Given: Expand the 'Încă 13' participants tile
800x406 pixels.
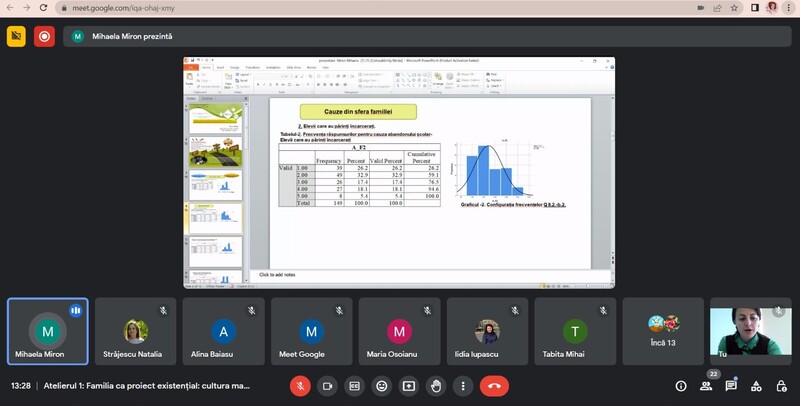Looking at the screenshot, I should 662,331.
